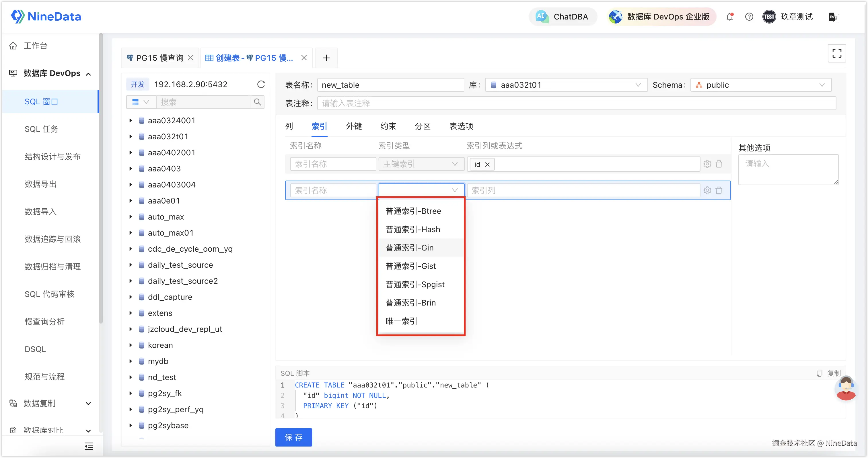Expand the korean database node

click(131, 345)
